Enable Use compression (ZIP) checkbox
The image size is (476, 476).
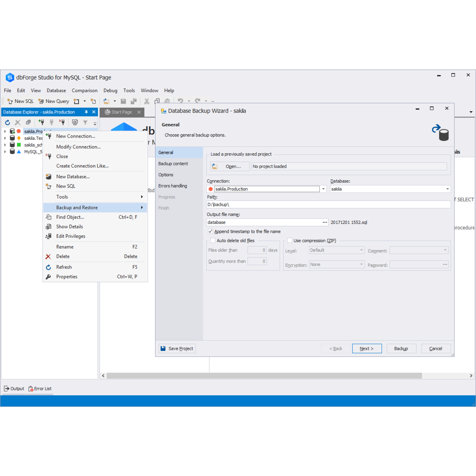point(290,241)
